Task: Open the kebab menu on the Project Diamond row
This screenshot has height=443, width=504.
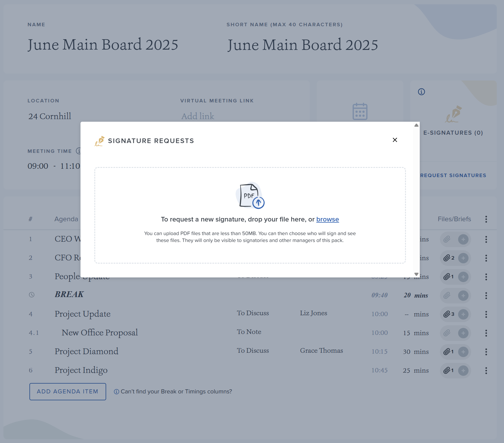Action: coord(486,352)
